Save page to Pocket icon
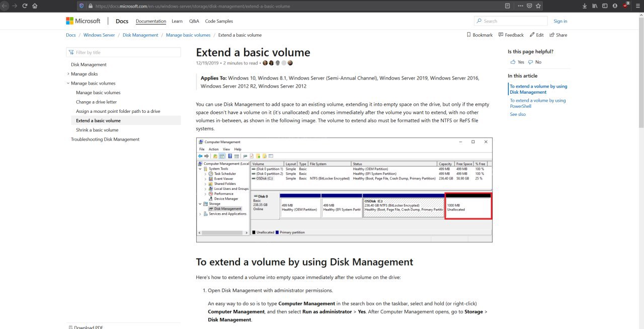 click(x=530, y=6)
